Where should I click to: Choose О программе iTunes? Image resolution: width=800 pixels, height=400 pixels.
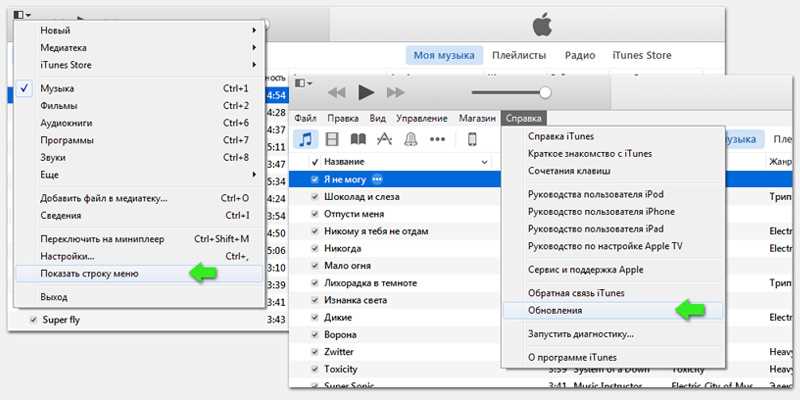[x=613, y=358]
